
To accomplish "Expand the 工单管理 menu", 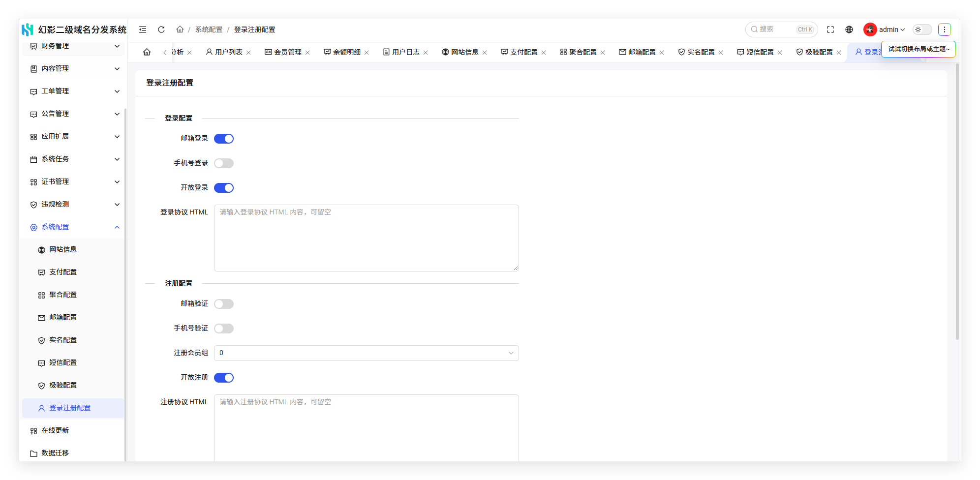I will click(x=74, y=91).
